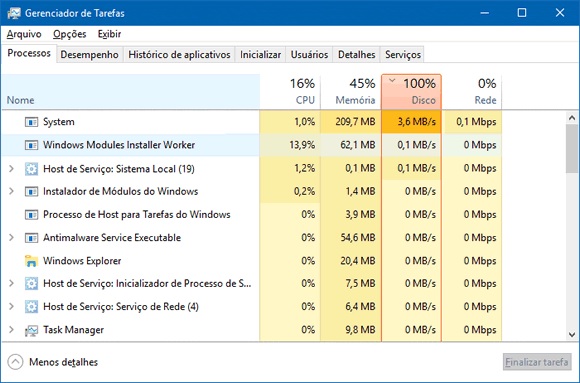Click the Processo de Host para Tarefas icon

tap(31, 215)
